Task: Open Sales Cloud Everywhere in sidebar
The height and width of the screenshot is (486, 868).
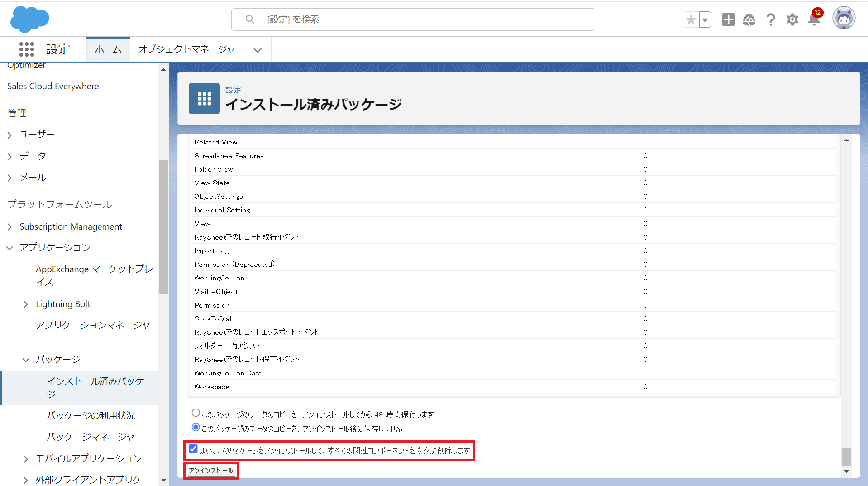Action: click(53, 86)
